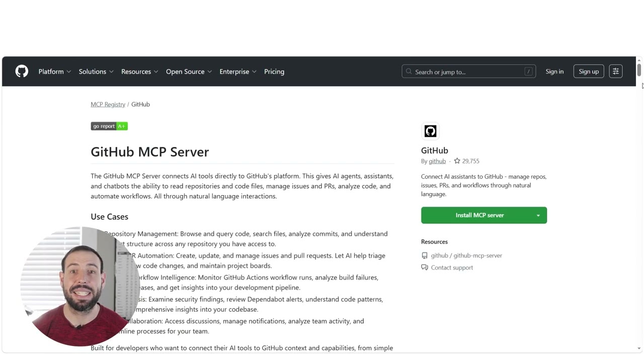This screenshot has width=644, height=362.
Task: Click the GitHub title in the sidebar
Action: coord(434,150)
